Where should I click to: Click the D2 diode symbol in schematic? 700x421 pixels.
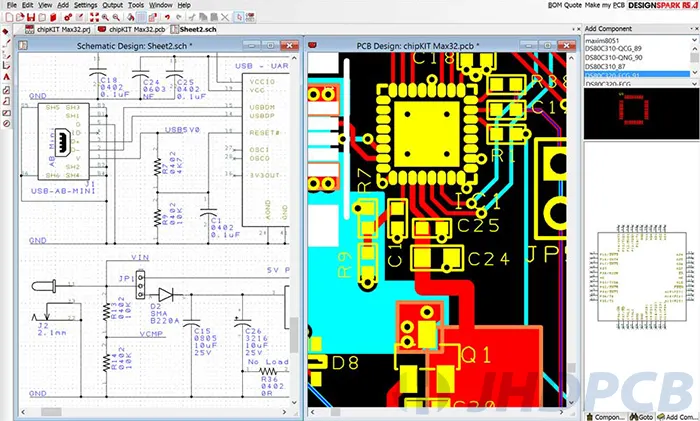166,295
